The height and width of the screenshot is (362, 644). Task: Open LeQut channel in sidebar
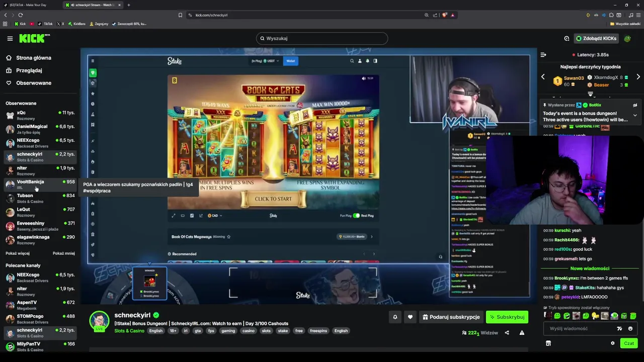pos(39,212)
